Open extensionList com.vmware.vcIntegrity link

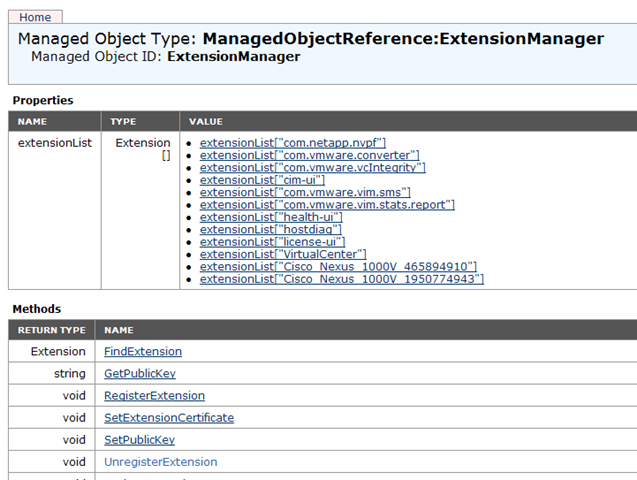tap(312, 167)
